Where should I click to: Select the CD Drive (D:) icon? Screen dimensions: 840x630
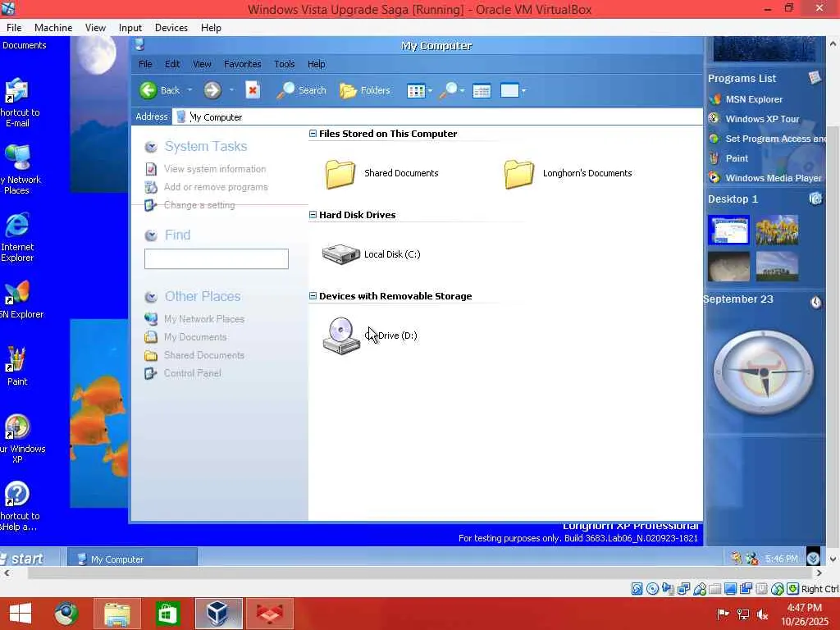point(341,336)
